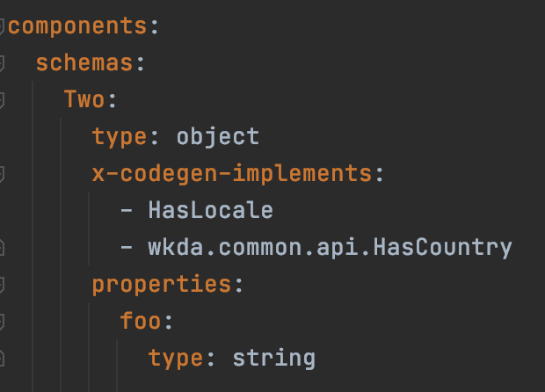Click the Two schema name
545x392 pixels.
84,99
